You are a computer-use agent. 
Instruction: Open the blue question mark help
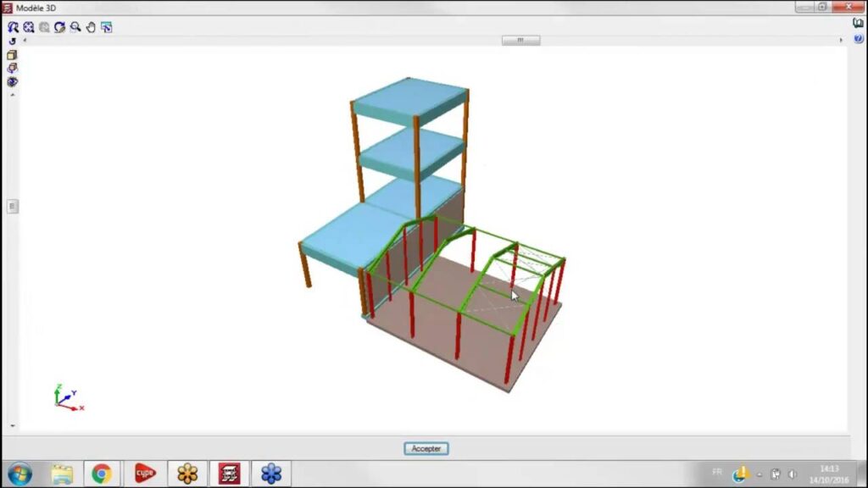pyautogui.click(x=858, y=39)
